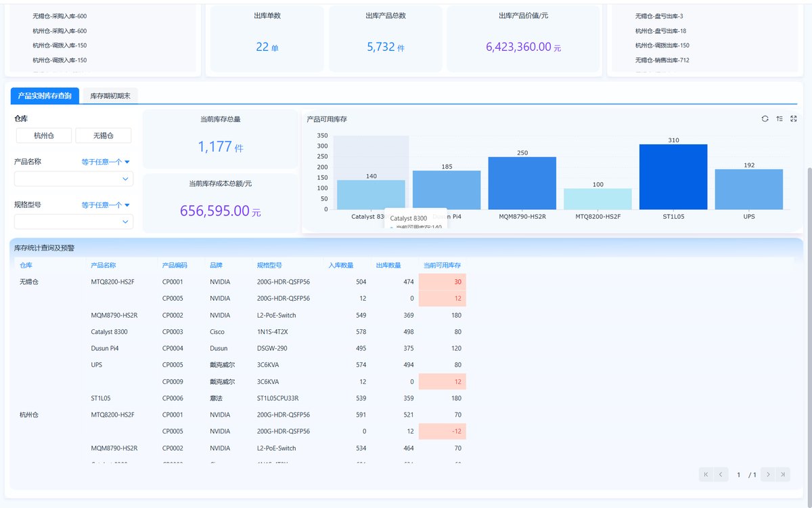The image size is (812, 508).
Task: Click the page number input field
Action: point(740,475)
